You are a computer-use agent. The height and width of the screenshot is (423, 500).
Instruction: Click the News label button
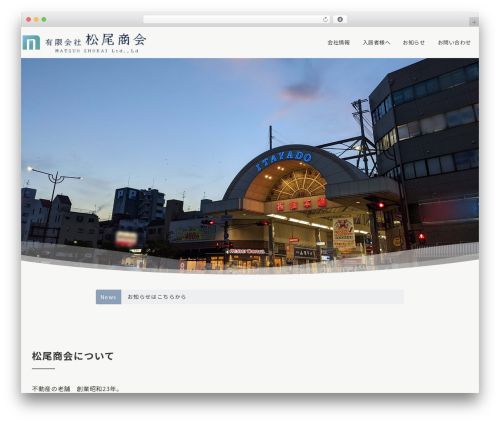click(108, 297)
